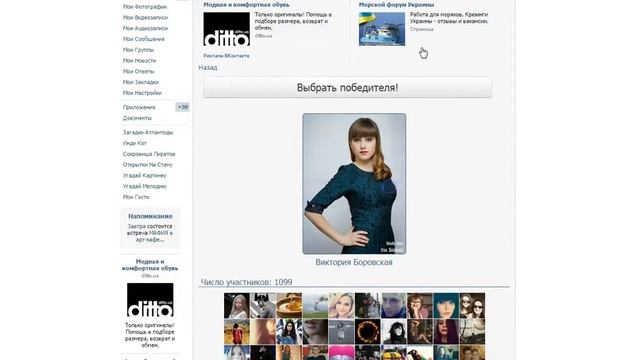Image resolution: width=640 pixels, height=360 pixels.
Task: Open the red jacket in field avatar
Action: coord(237,331)
